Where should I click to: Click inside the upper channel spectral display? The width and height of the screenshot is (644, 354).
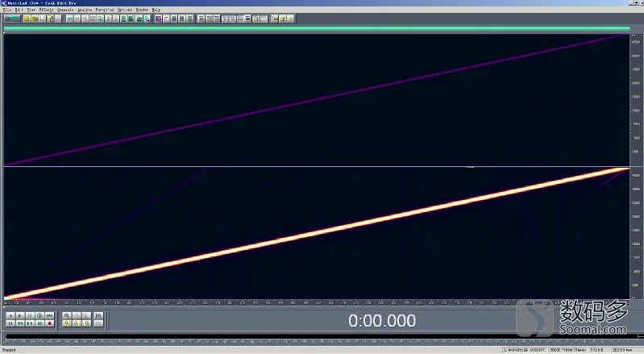[x=316, y=100]
